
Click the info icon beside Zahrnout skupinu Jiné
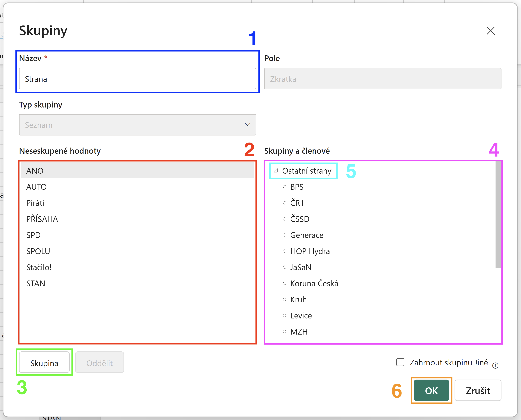(x=495, y=365)
